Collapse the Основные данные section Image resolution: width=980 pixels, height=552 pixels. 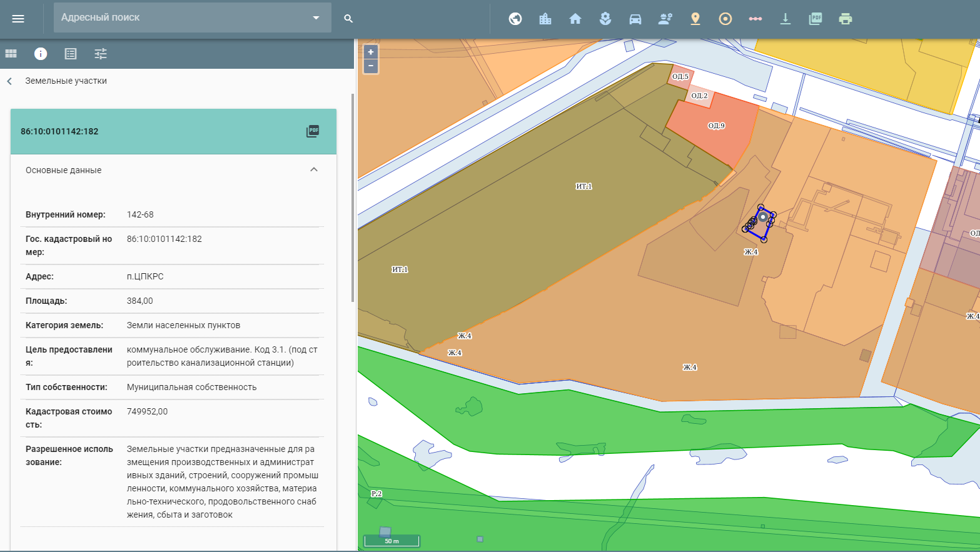(314, 170)
